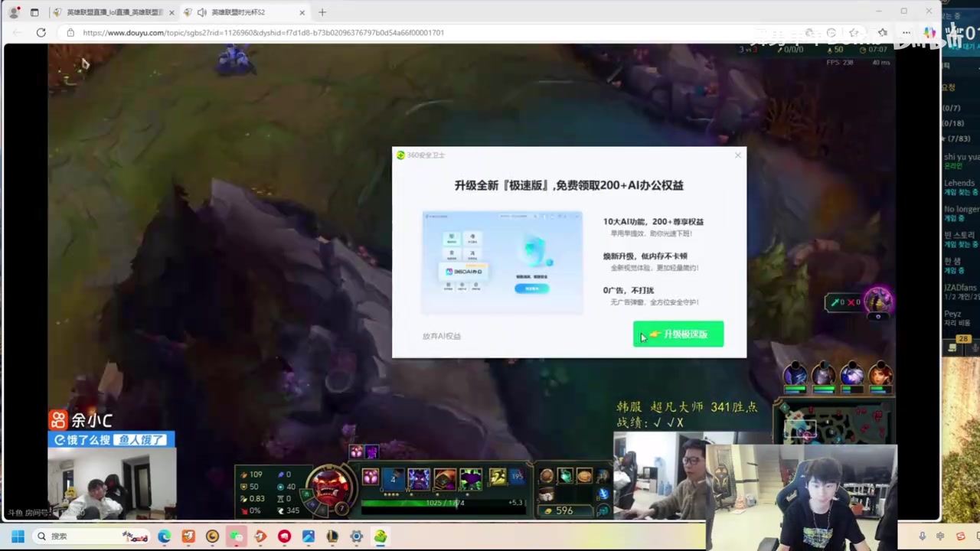
Task: Switch to the 英雄联盟对光环S2 tab
Action: 237,11
